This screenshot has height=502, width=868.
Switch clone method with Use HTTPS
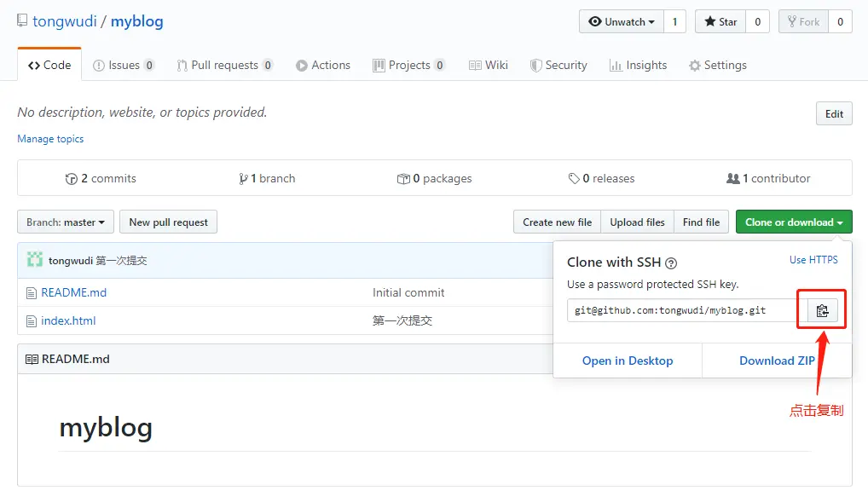tap(813, 260)
